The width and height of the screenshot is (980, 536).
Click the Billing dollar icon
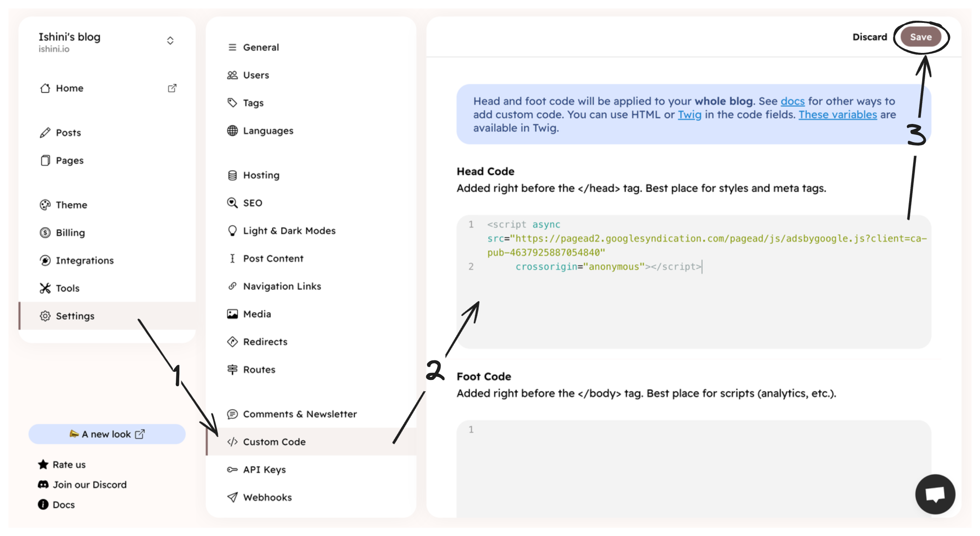click(x=45, y=232)
